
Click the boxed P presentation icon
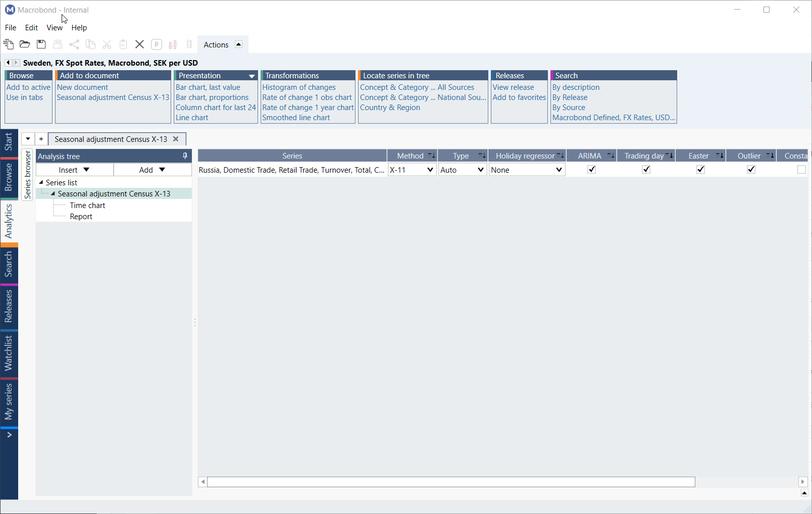coord(157,44)
